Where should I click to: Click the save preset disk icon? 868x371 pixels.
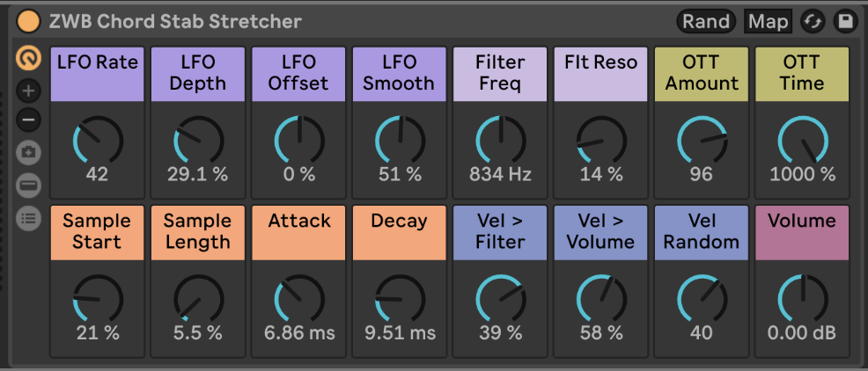click(844, 21)
